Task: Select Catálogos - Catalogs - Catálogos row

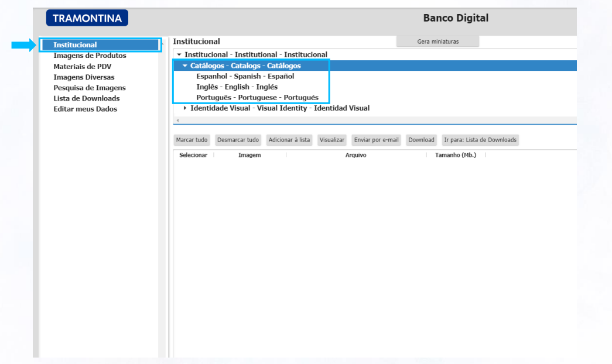Action: (x=375, y=66)
